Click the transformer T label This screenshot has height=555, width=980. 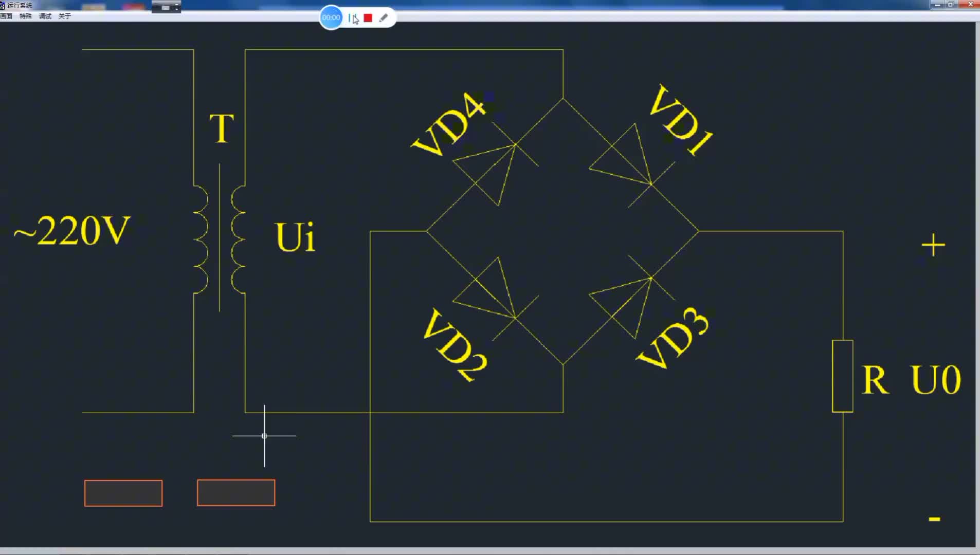point(222,128)
